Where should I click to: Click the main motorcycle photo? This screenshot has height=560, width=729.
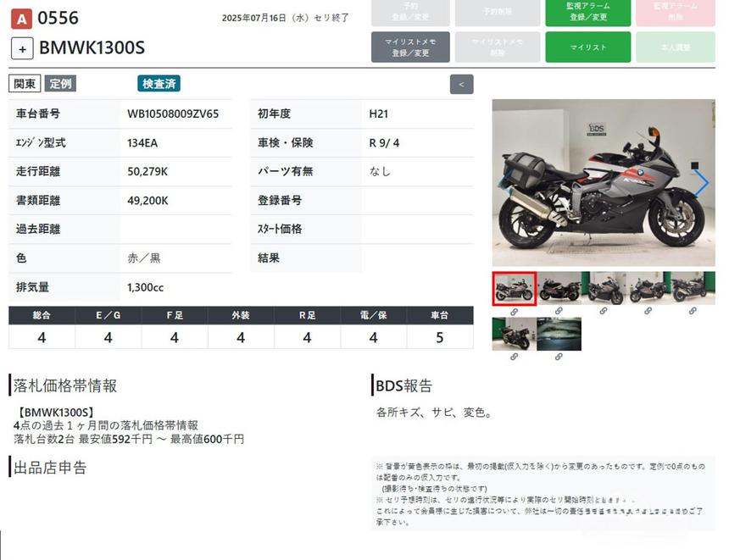click(x=603, y=183)
